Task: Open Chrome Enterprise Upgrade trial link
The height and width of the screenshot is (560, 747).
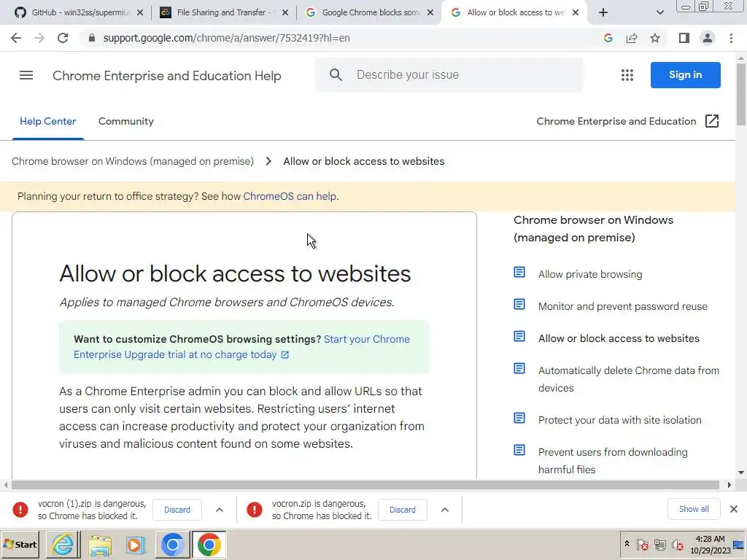Action: click(x=242, y=346)
